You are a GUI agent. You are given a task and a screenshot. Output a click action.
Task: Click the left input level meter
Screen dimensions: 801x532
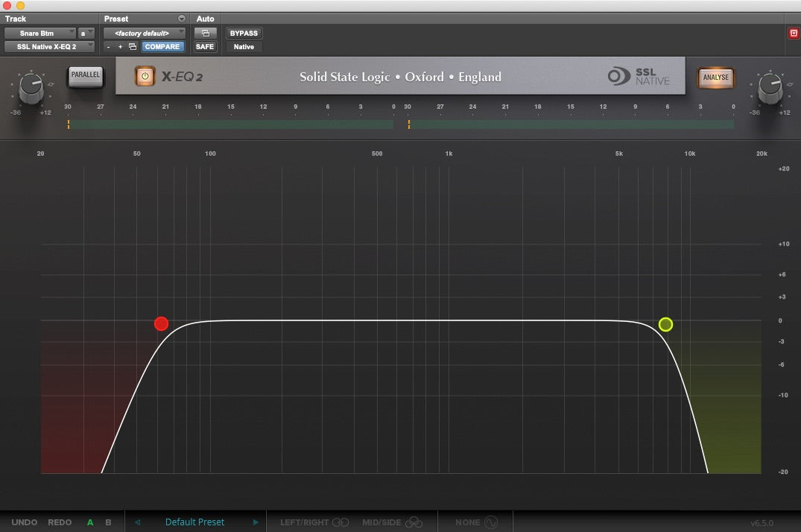click(x=230, y=124)
